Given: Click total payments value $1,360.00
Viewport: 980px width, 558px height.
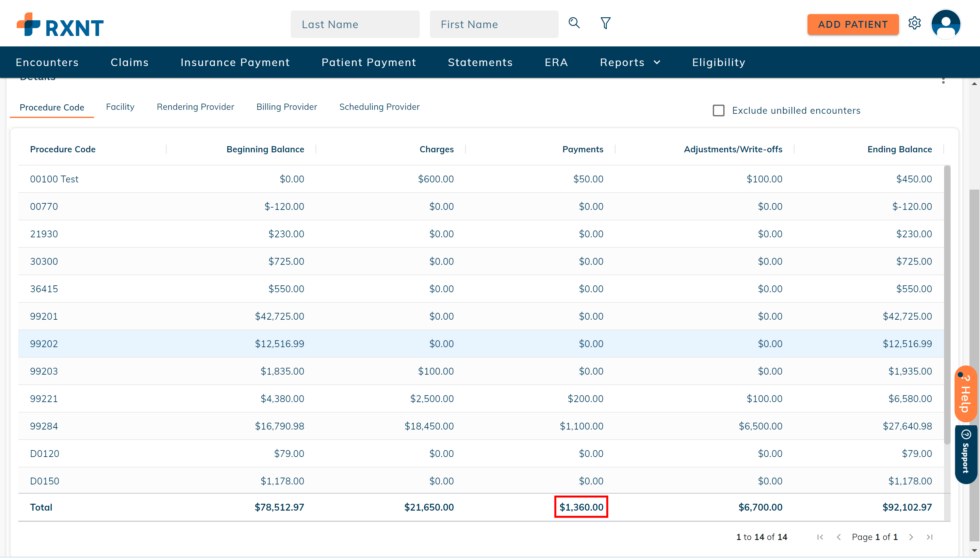Looking at the screenshot, I should click(x=581, y=507).
